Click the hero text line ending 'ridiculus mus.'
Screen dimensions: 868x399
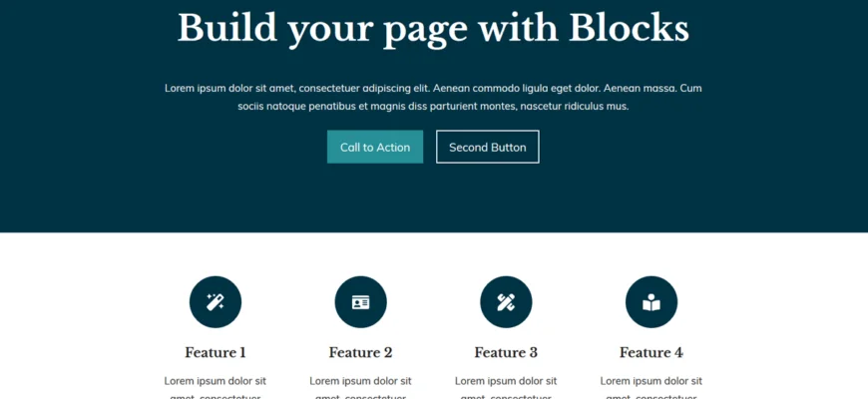tap(433, 106)
